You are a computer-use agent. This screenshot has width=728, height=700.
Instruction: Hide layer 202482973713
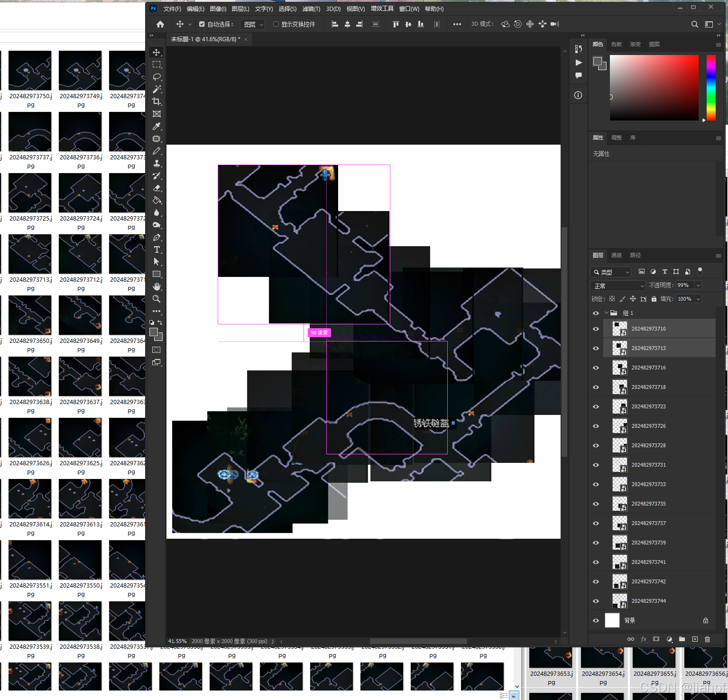(596, 348)
